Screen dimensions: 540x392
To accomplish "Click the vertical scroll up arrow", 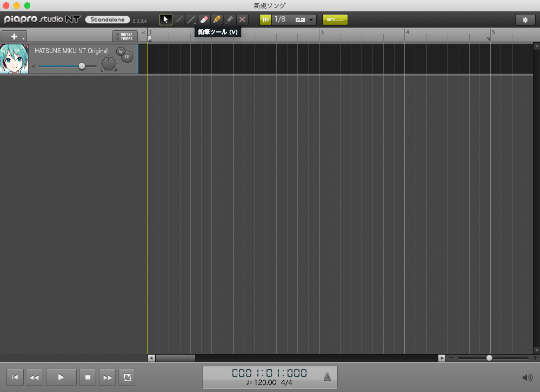I will (537, 46).
